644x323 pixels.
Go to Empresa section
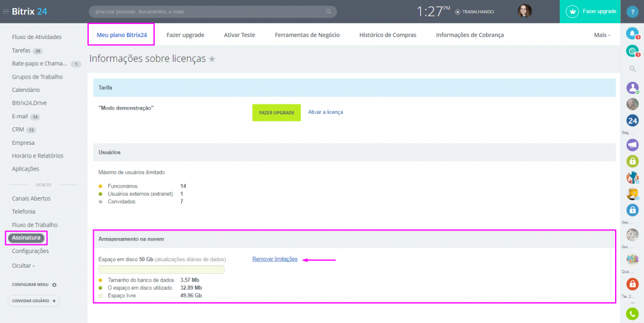[x=23, y=142]
